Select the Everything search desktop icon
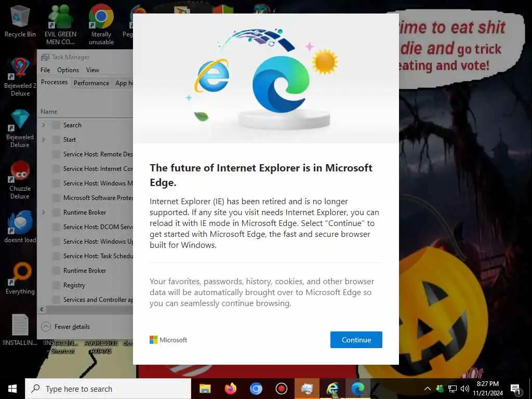 [20, 279]
